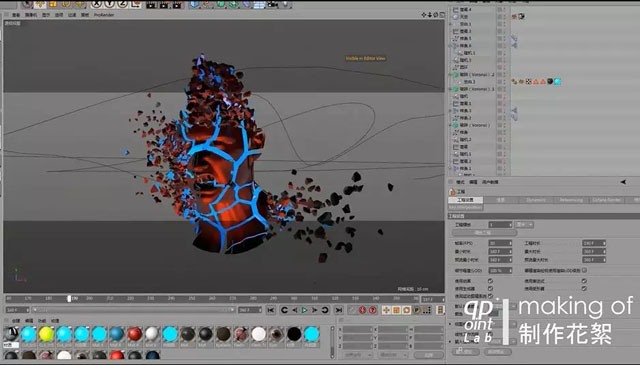Play the animation forward with the green arrow
Screen dimensions: 640x365
[304, 310]
